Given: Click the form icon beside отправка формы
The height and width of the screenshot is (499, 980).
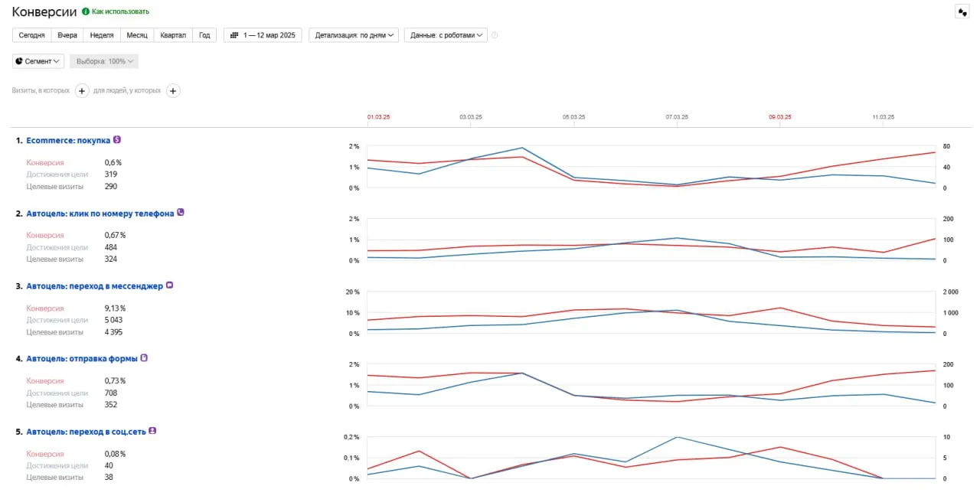Looking at the screenshot, I should tap(144, 358).
